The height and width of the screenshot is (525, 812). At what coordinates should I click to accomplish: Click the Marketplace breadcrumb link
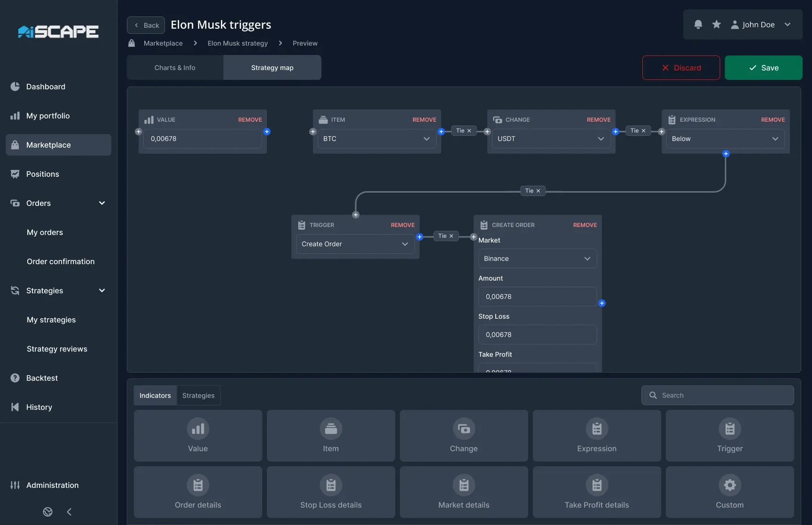point(163,43)
